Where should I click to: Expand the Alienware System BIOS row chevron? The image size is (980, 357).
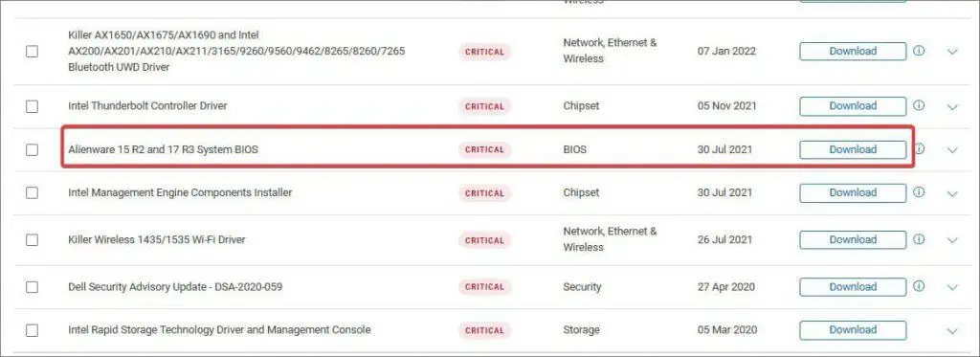pos(952,150)
